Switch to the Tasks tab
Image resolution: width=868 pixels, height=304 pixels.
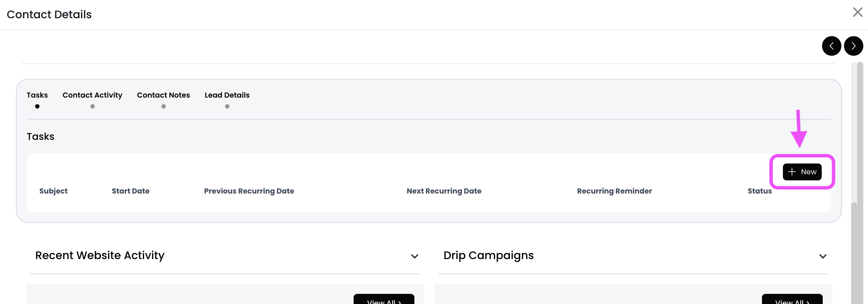[x=37, y=95]
